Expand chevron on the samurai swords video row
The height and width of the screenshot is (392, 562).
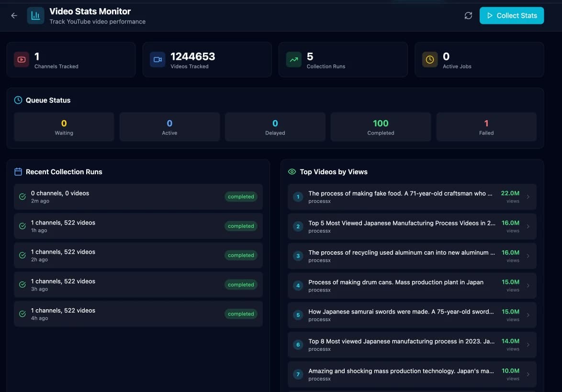[x=528, y=315]
